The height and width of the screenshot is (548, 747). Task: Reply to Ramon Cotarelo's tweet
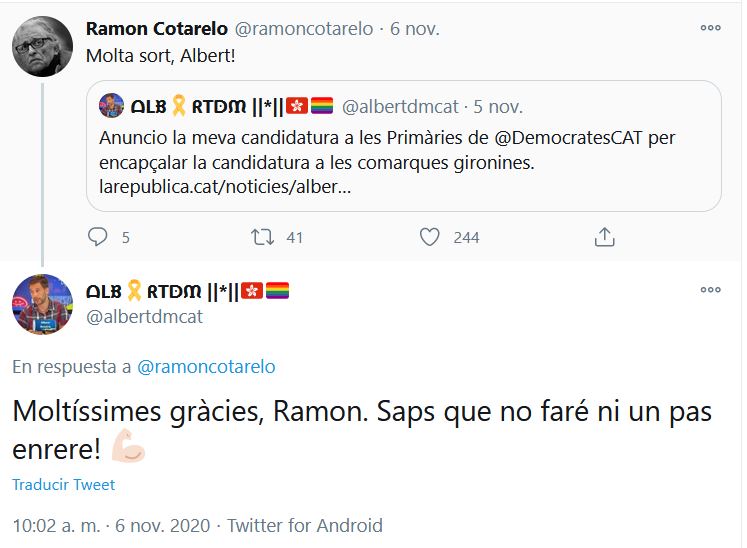coord(98,237)
